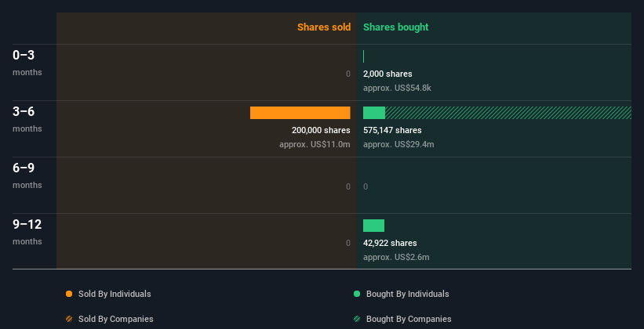
Task: Click the shares sold 0 in 9–12 months row
Action: 348,243
